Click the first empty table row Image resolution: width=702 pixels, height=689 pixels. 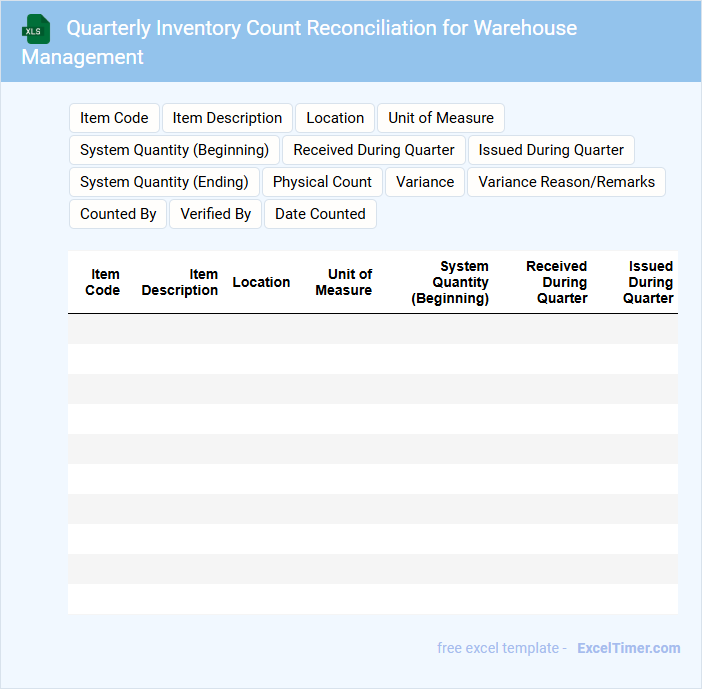pos(372,329)
